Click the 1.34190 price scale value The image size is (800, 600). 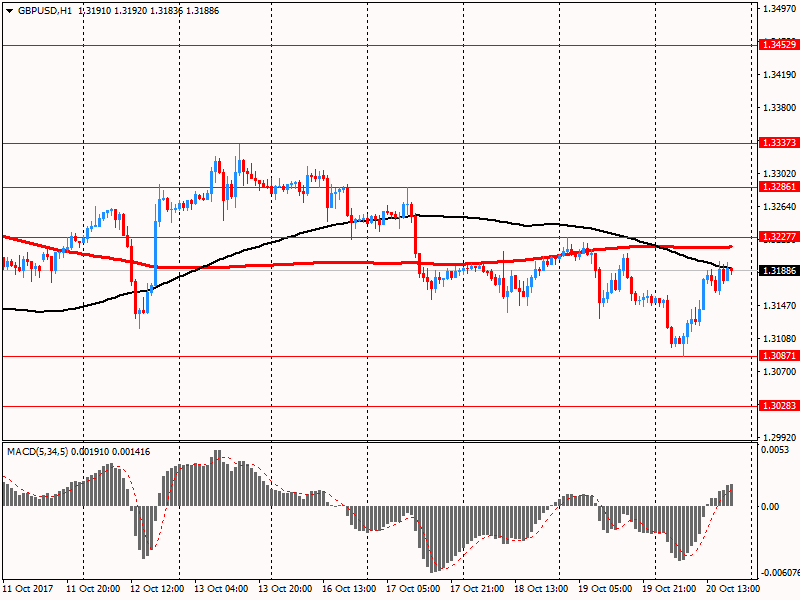(x=779, y=75)
